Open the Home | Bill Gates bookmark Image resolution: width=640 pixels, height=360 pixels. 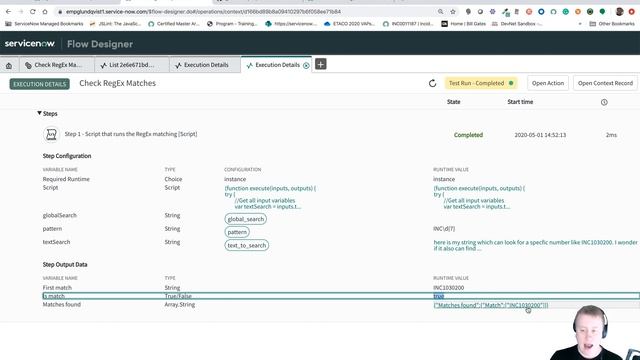pos(464,24)
